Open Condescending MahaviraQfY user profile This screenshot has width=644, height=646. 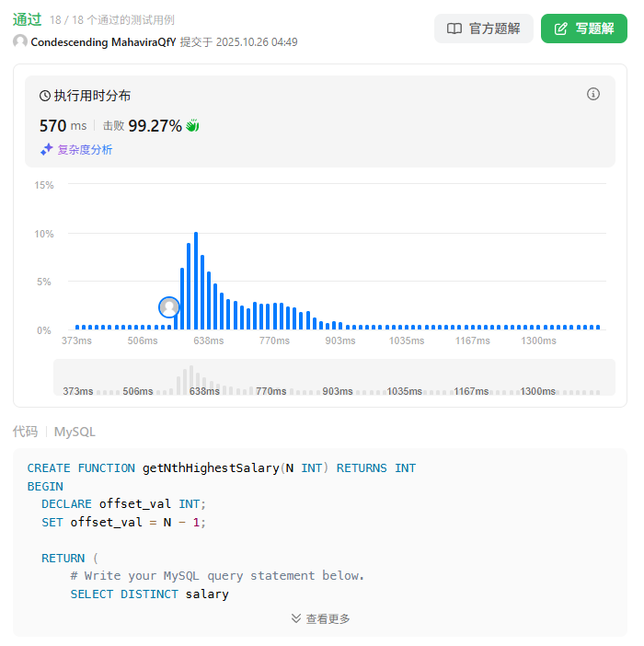click(103, 41)
